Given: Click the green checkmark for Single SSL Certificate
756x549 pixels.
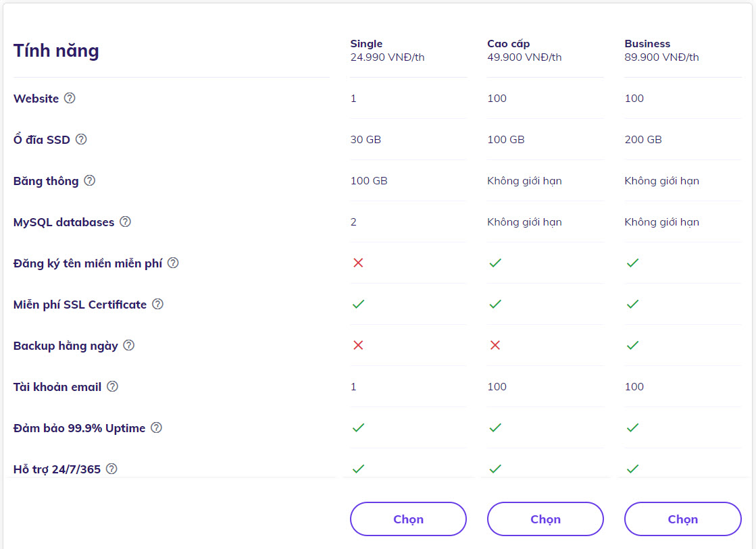Looking at the screenshot, I should pos(358,304).
